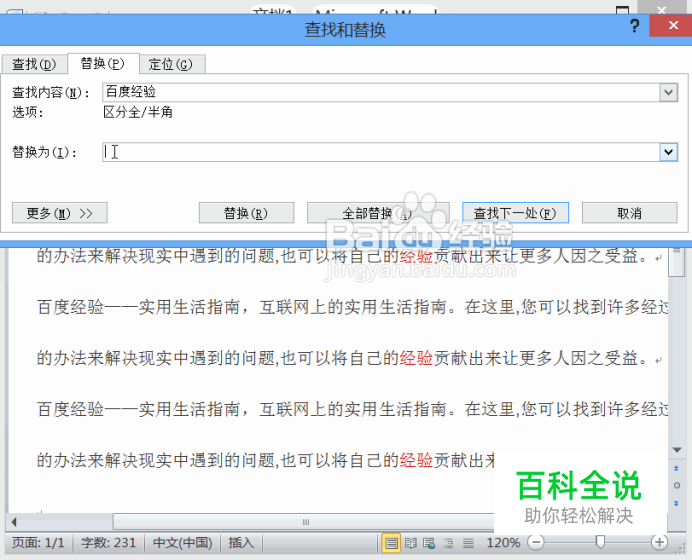Click the horizontal scrollbar thumb
The width and height of the screenshot is (692, 560).
[305, 522]
